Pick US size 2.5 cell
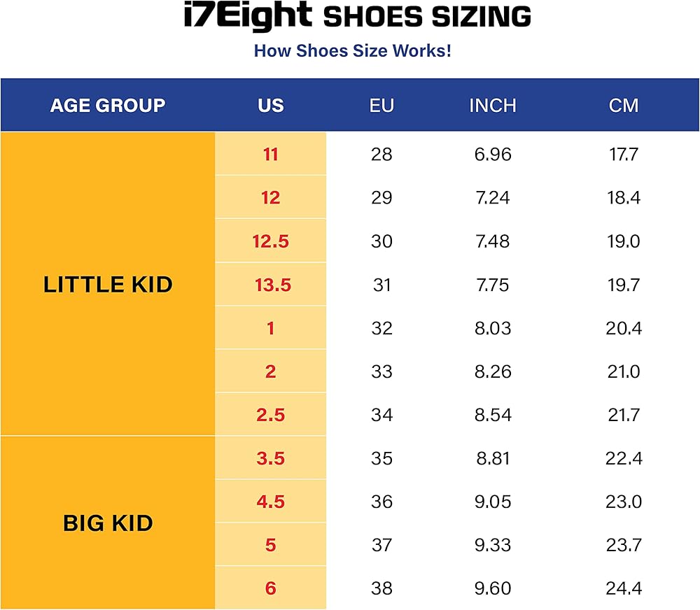 (x=271, y=415)
